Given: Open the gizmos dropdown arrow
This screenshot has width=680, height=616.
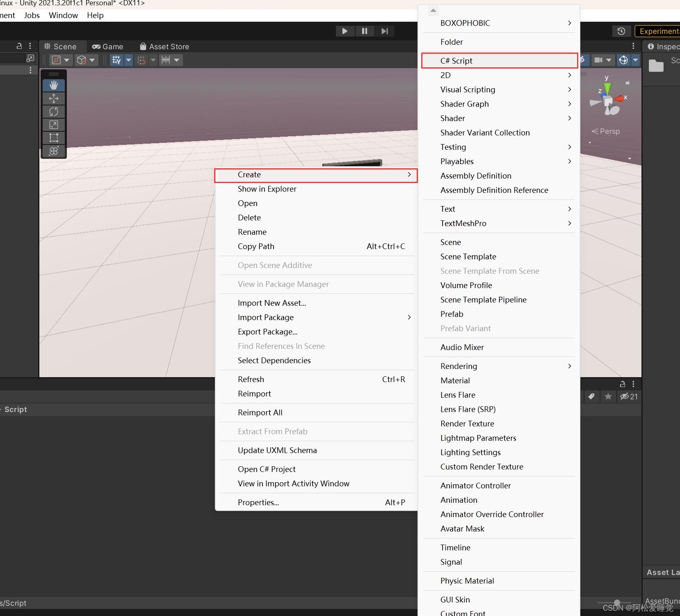Looking at the screenshot, I should point(636,60).
